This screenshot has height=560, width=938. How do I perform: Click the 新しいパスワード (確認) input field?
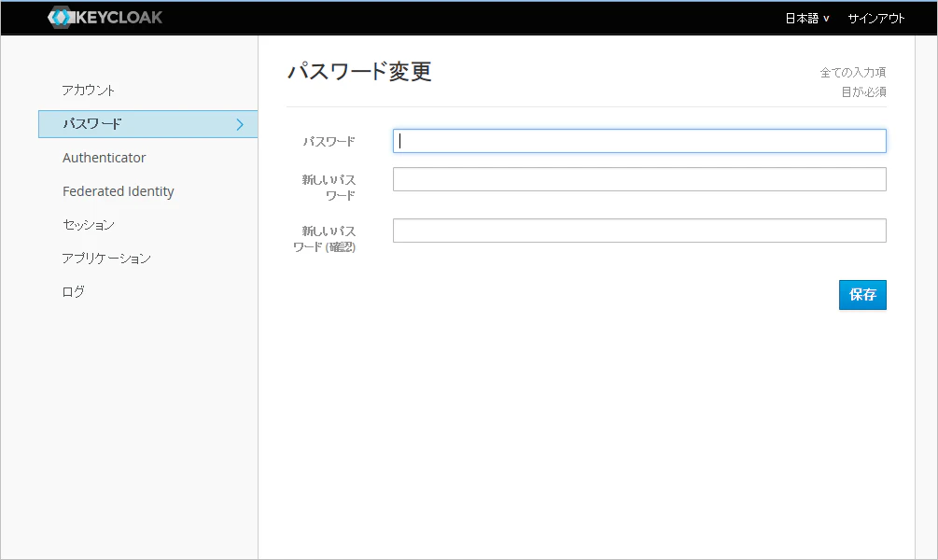[x=639, y=231]
